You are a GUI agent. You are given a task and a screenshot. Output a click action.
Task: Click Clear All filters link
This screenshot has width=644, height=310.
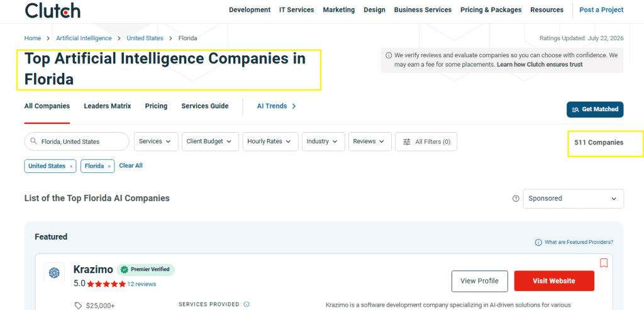[x=131, y=165]
